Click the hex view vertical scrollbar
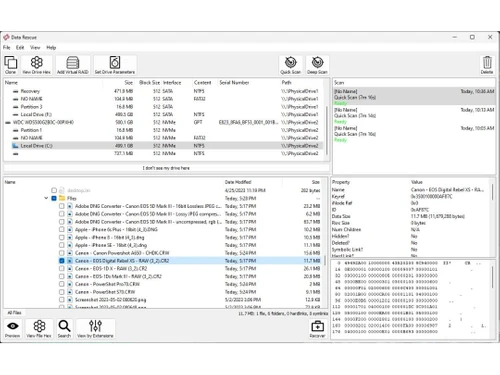500x375 pixels. [493, 277]
